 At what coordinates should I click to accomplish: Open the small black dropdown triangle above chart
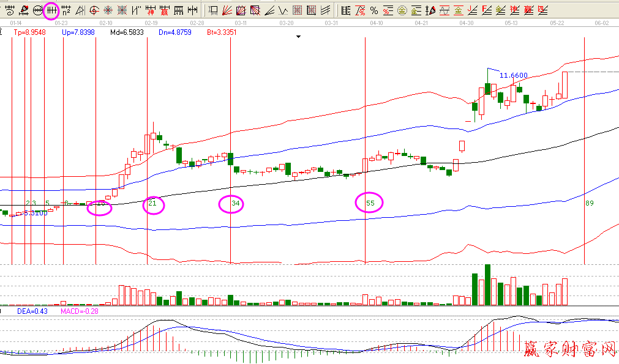tap(298, 37)
